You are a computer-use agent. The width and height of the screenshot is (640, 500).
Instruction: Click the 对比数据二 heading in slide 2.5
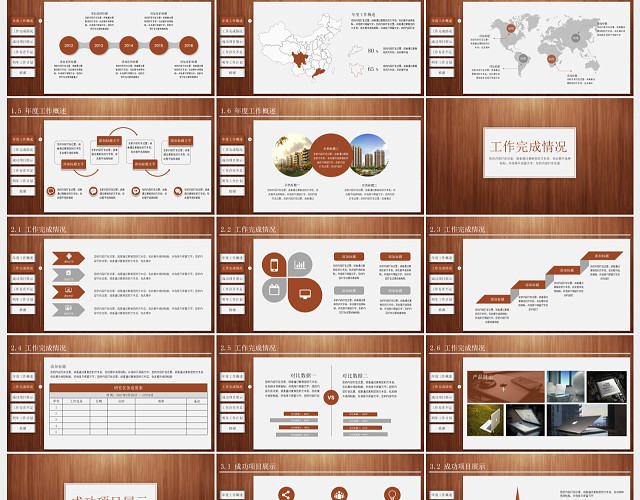tap(355, 375)
